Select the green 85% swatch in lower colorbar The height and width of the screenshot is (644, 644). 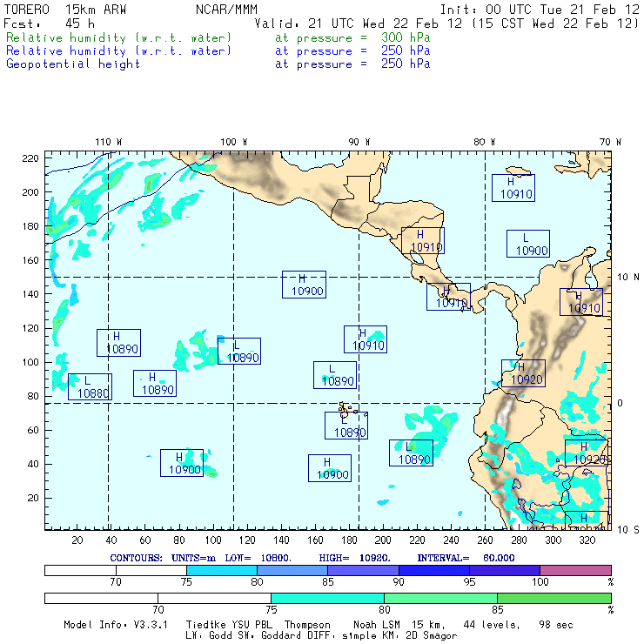(x=553, y=599)
